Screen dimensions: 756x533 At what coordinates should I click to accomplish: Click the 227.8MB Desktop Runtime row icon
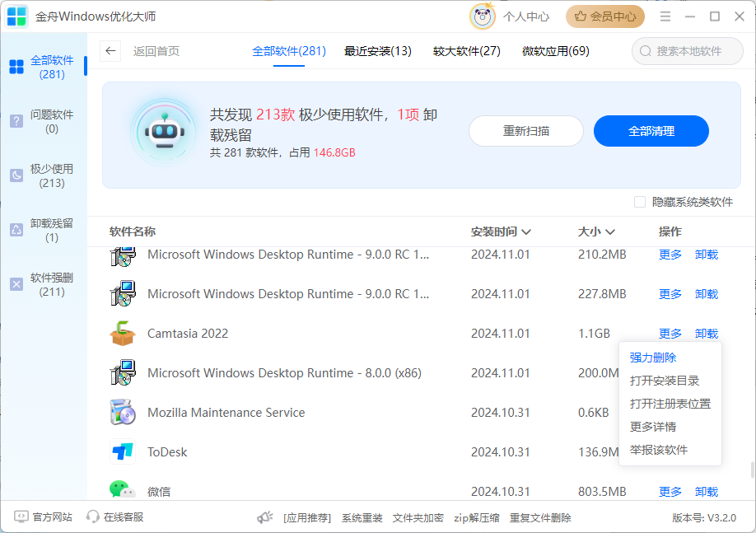click(x=123, y=293)
